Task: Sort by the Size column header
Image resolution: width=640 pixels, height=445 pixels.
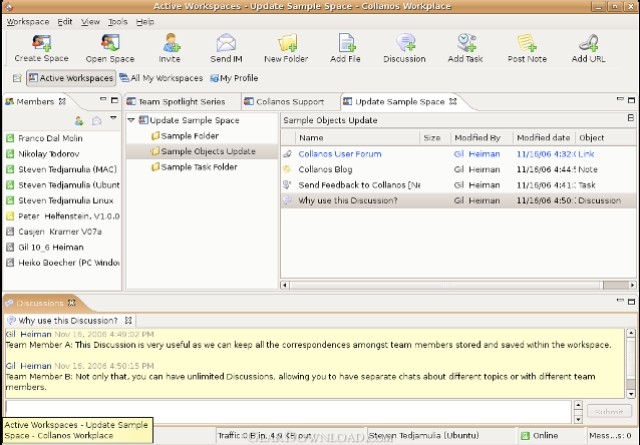Action: tap(435, 138)
